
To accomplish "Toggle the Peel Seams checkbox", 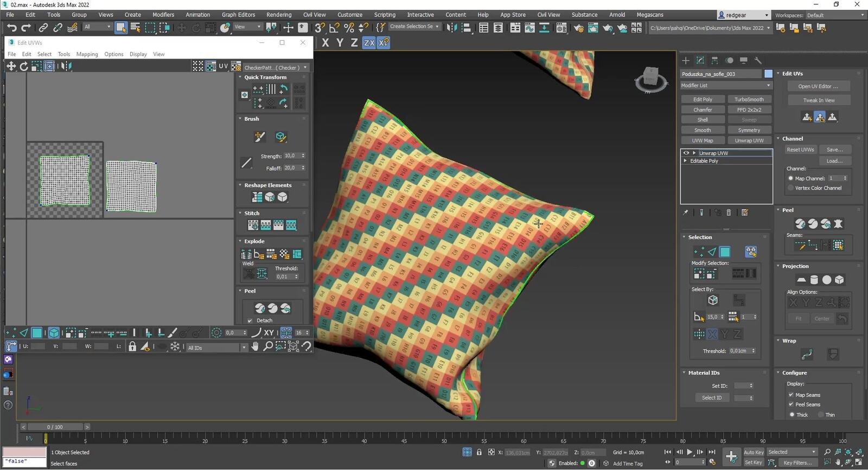I will click(x=791, y=404).
